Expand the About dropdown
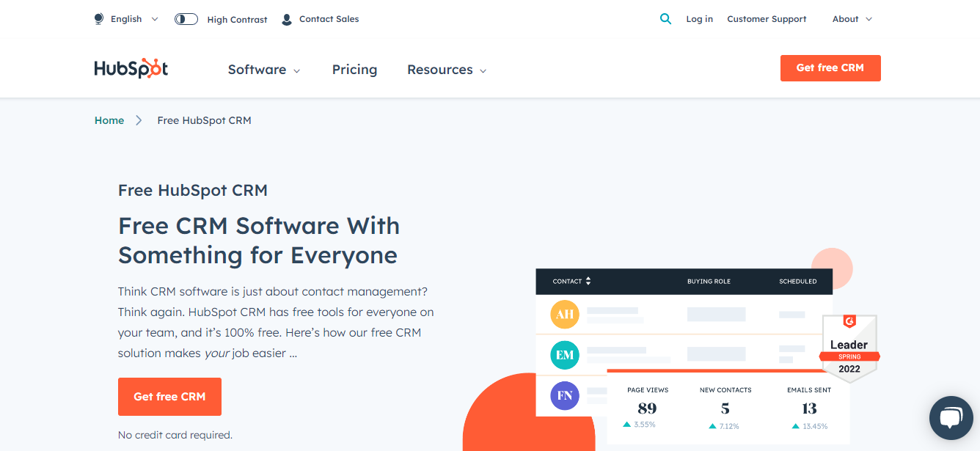 coord(852,19)
